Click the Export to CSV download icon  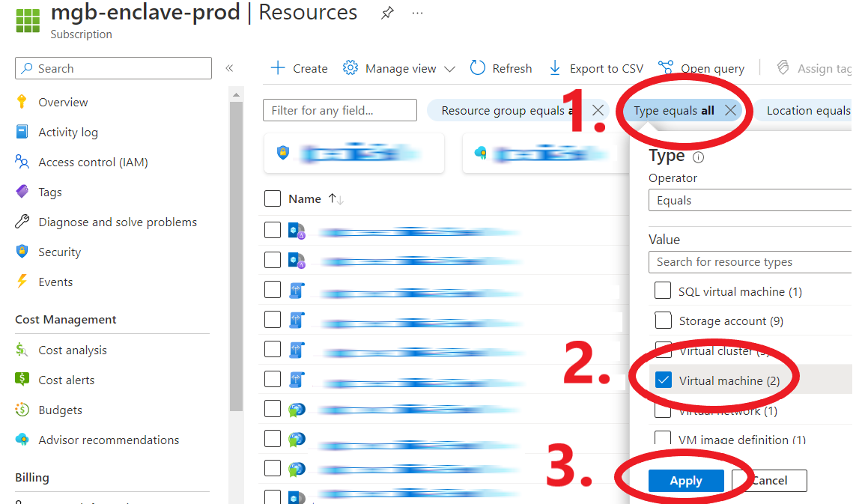pyautogui.click(x=555, y=68)
